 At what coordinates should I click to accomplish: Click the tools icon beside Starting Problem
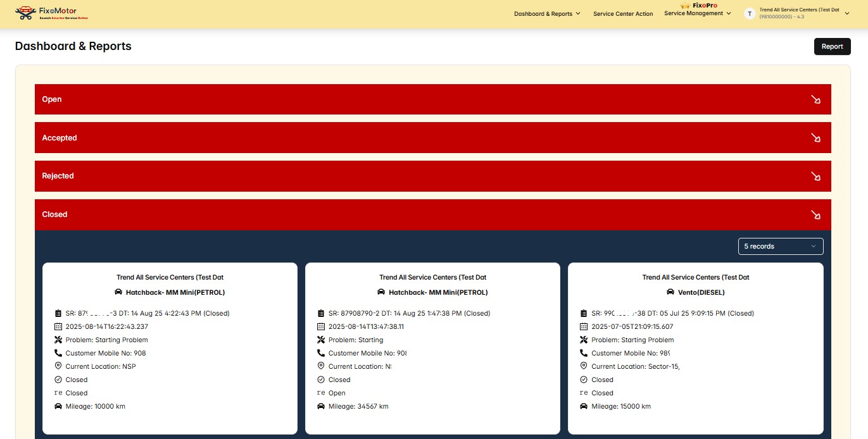pyautogui.click(x=58, y=340)
